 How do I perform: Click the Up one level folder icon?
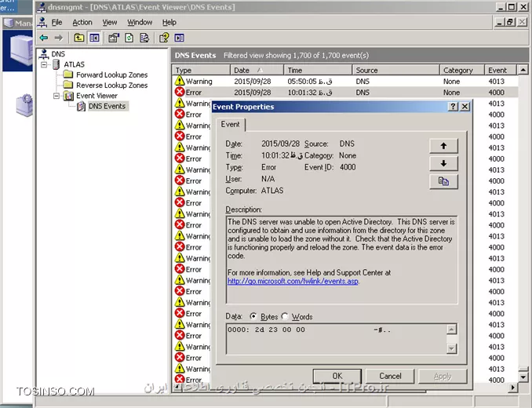[79, 38]
